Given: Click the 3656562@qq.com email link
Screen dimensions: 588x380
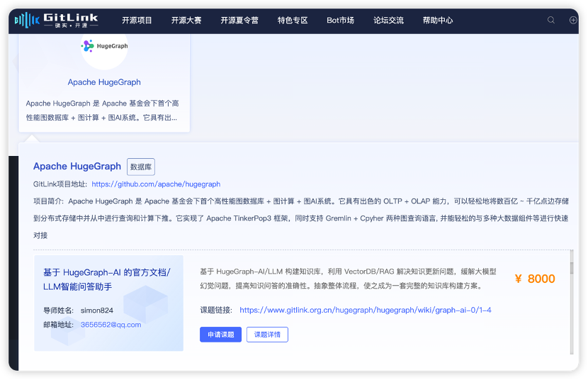Looking at the screenshot, I should [111, 325].
